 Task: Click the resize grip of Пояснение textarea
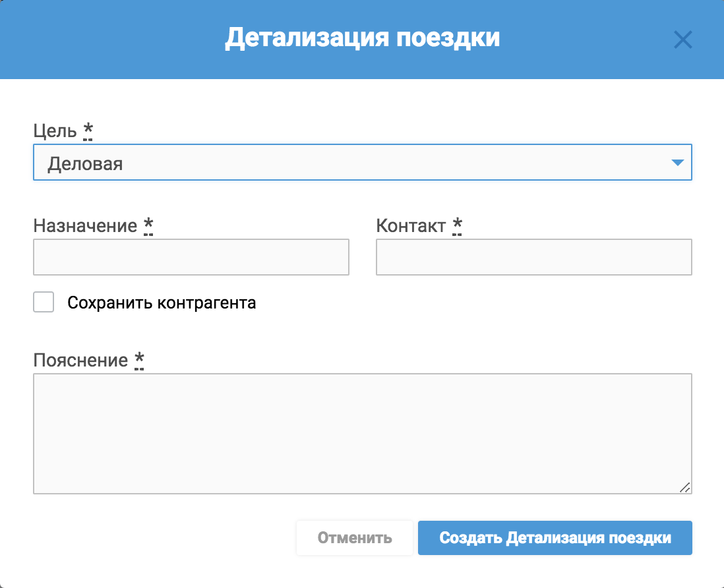684,487
